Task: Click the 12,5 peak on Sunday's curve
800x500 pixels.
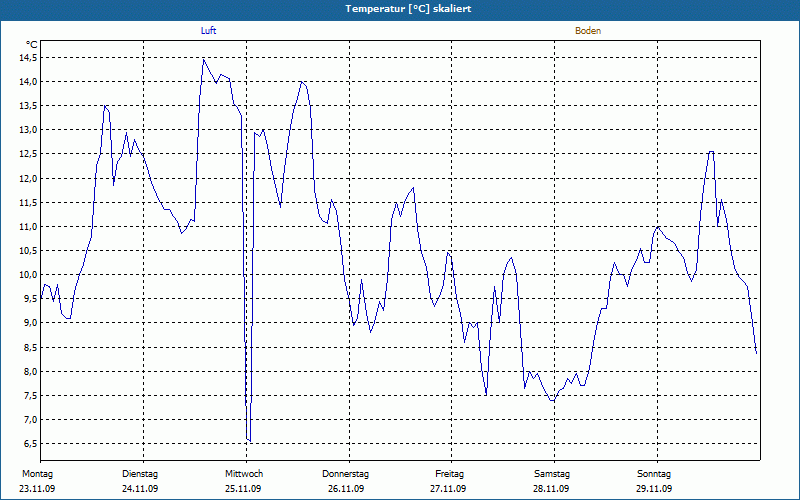Action: pos(711,152)
